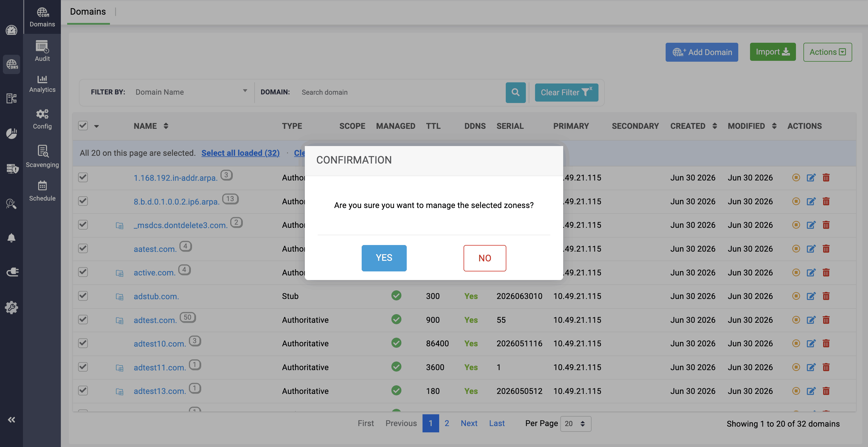
Task: Click the search magnifier button
Action: (516, 92)
